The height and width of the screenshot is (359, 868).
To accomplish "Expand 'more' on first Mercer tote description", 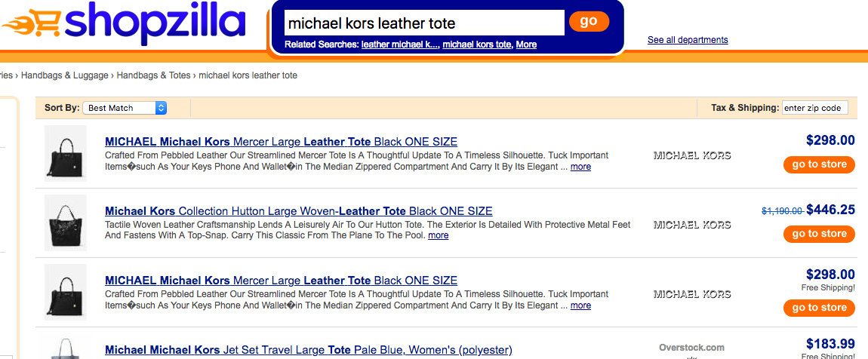I will [x=580, y=167].
